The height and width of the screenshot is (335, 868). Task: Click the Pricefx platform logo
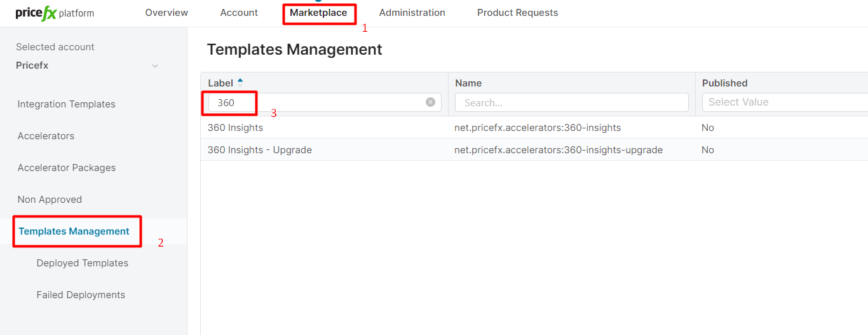pos(55,13)
